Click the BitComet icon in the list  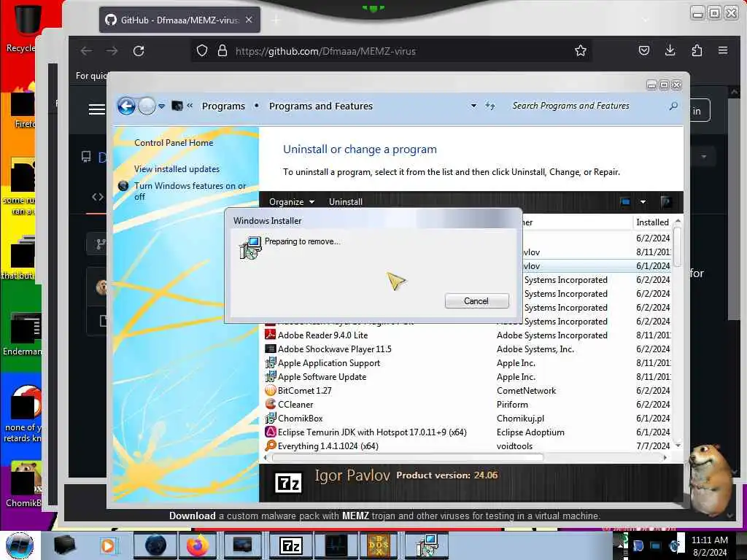pos(270,391)
